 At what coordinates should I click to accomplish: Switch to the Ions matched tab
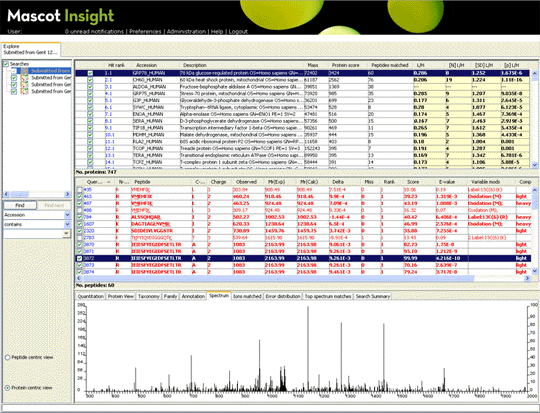(x=247, y=296)
